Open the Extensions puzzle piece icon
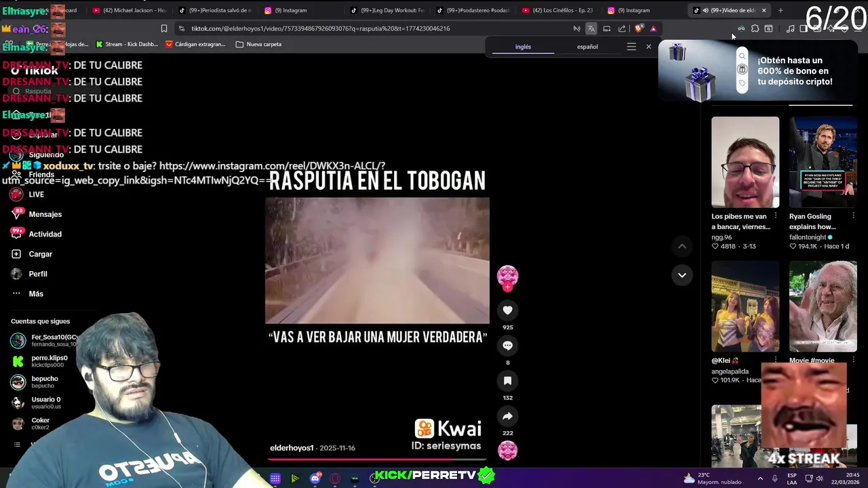This screenshot has height=488, width=868. click(x=755, y=28)
